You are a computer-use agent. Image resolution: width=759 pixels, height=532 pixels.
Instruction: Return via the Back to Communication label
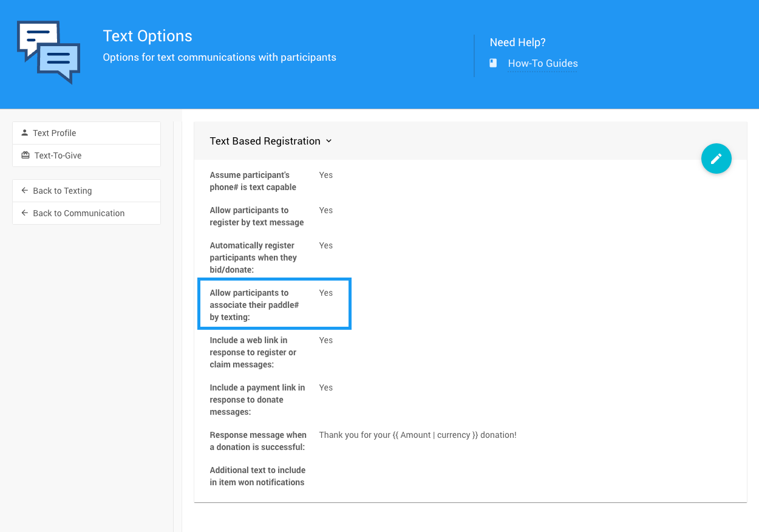click(x=79, y=213)
